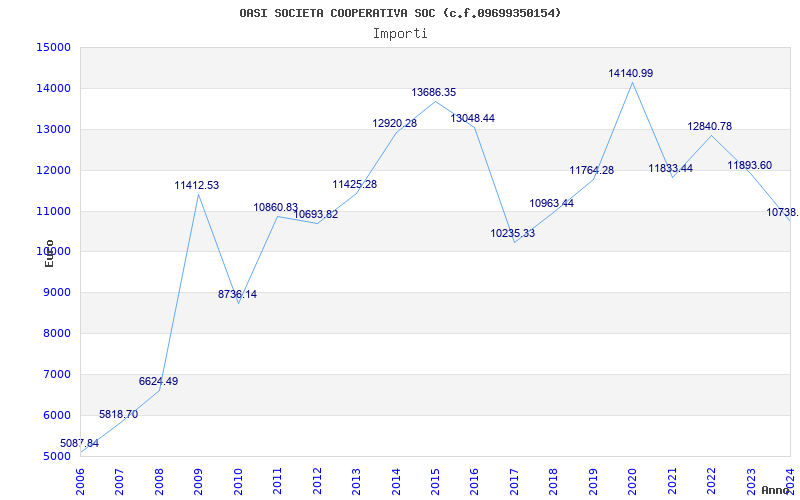
Task: Click the data label 13048.44
Action: point(472,118)
